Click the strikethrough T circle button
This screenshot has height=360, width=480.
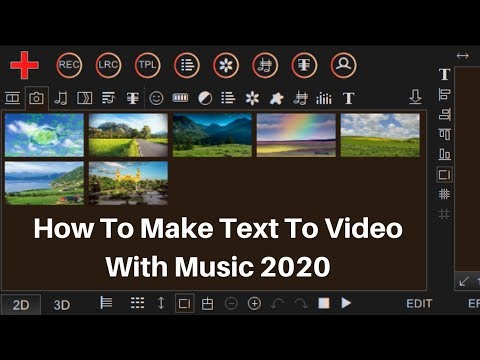click(304, 65)
